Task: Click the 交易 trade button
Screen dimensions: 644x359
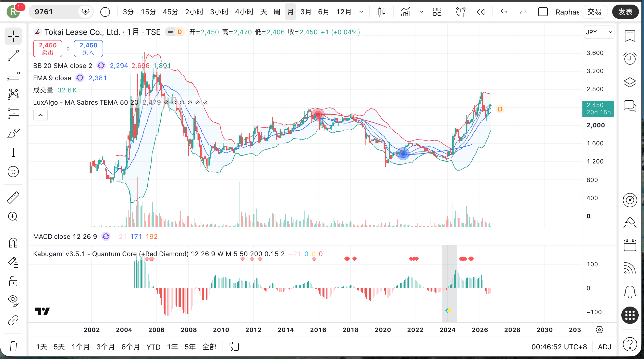Action: [594, 12]
